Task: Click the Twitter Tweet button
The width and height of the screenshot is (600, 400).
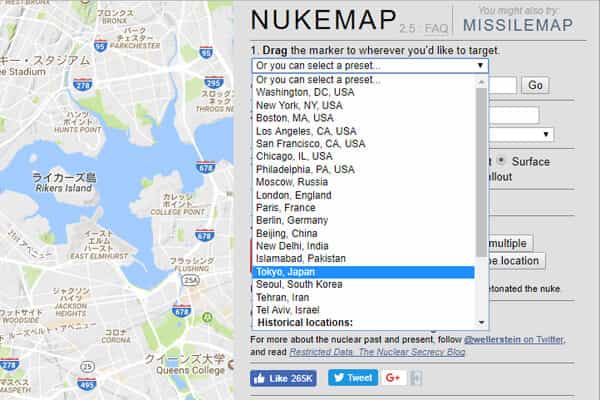Action: pyautogui.click(x=350, y=378)
